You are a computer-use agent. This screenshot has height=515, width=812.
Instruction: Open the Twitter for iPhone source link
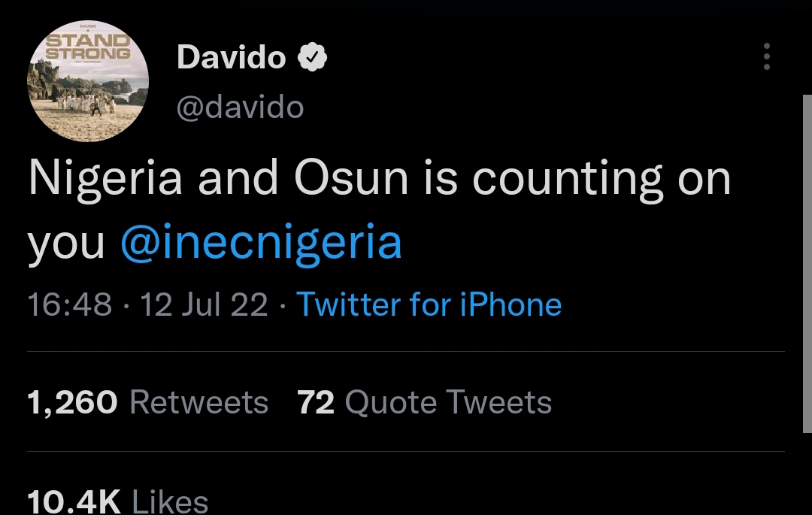click(429, 304)
